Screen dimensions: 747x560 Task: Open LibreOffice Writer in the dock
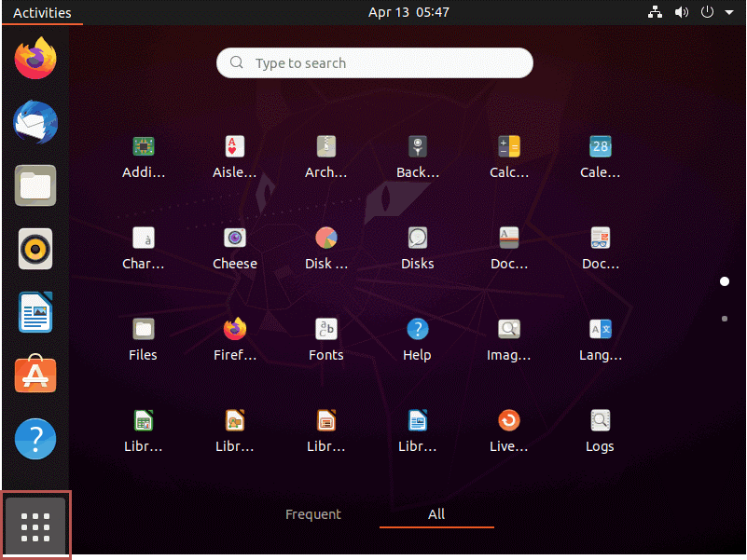(x=35, y=312)
